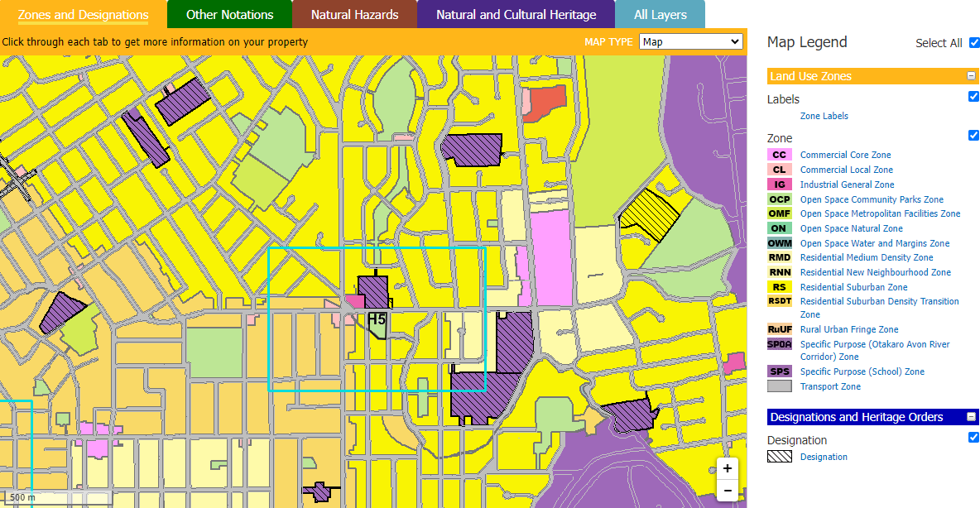Open Commercial Core Zone link

pyautogui.click(x=846, y=155)
